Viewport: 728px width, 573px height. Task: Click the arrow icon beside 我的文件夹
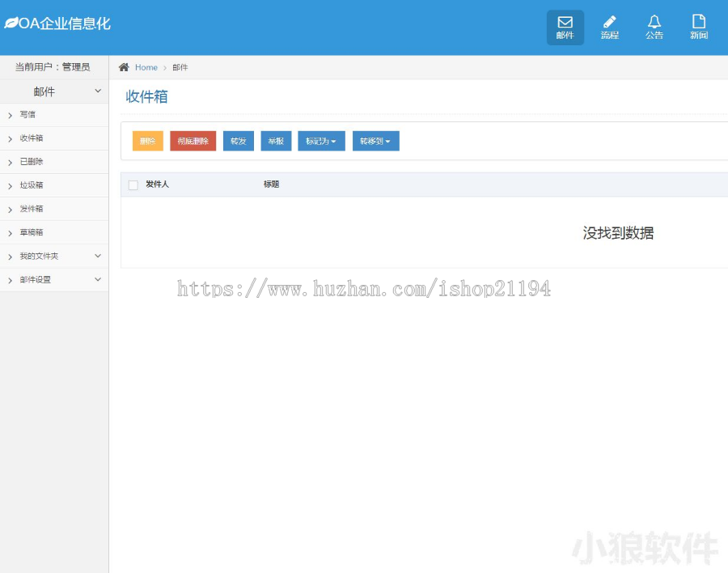(x=11, y=257)
